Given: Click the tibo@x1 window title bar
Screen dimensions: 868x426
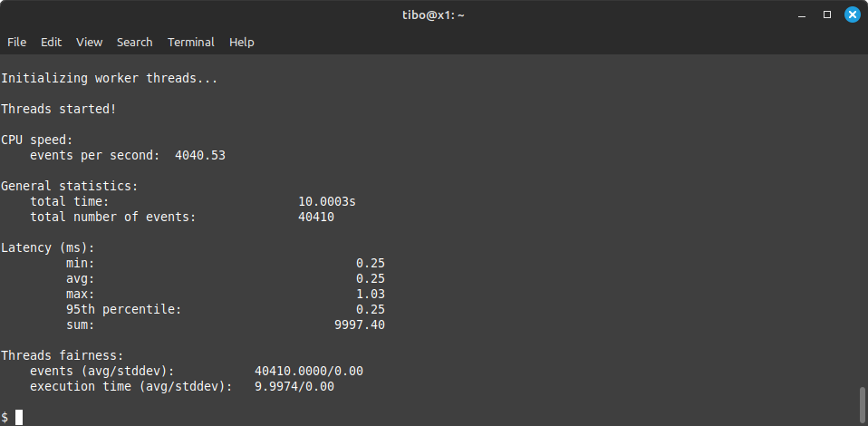Looking at the screenshot, I should click(x=433, y=15).
